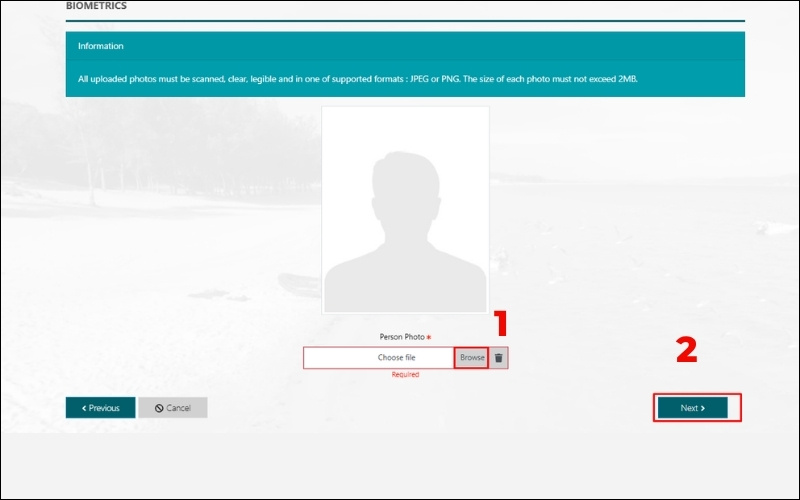Click the left chevron icon on Previous
The width and height of the screenshot is (800, 500).
click(x=84, y=408)
